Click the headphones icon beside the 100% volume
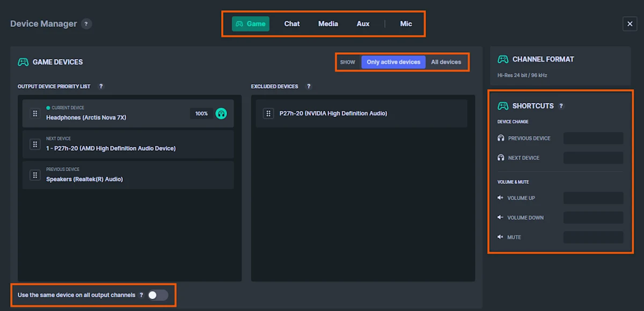This screenshot has height=311, width=644. (221, 113)
